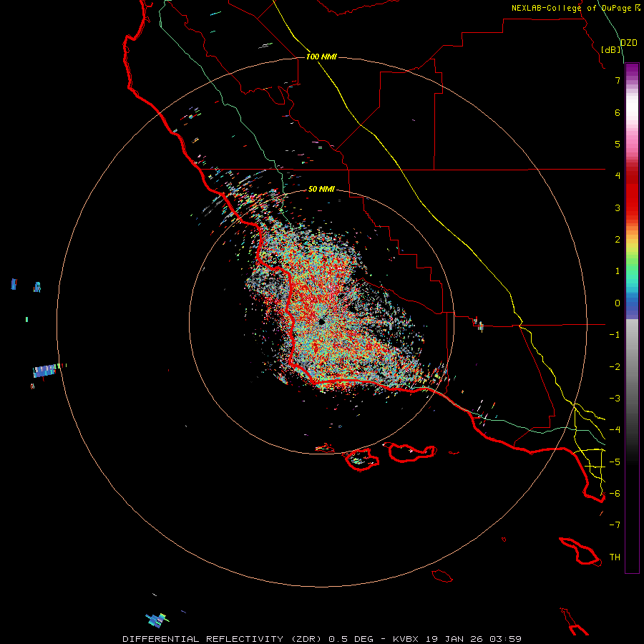Select the -4 value on the color scale

tap(615, 430)
